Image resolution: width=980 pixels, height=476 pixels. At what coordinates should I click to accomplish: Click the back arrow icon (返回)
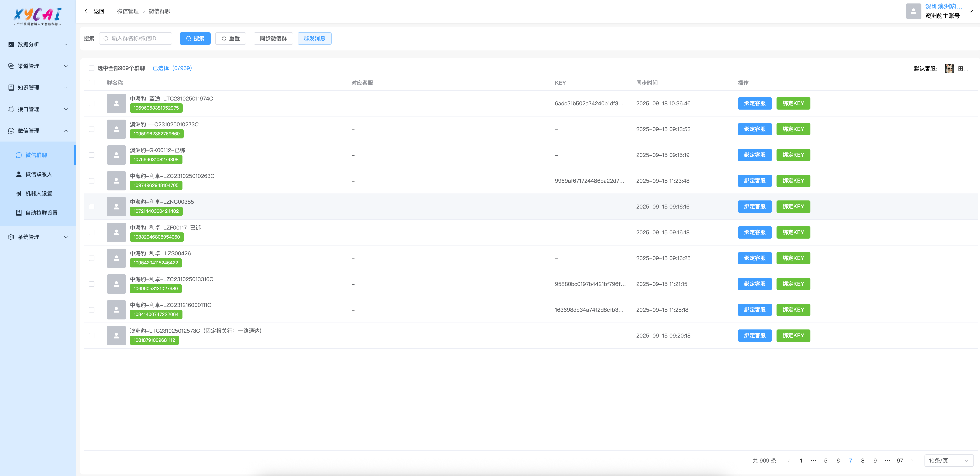click(87, 11)
